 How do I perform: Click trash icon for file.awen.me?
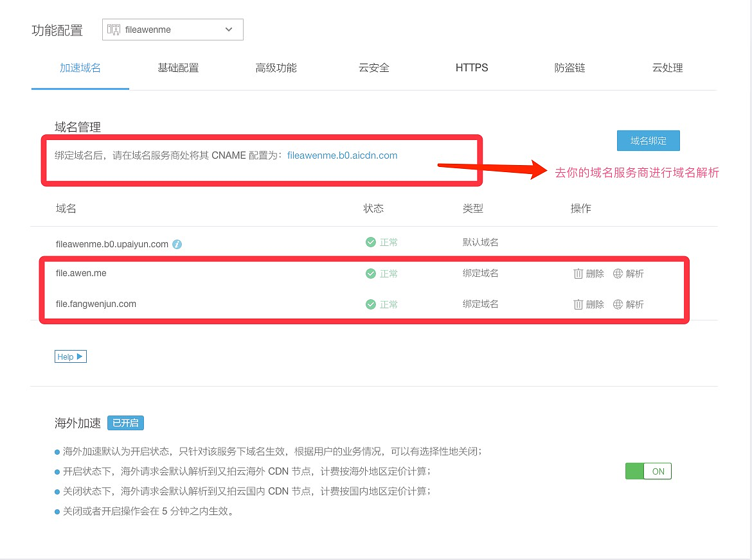(x=578, y=274)
